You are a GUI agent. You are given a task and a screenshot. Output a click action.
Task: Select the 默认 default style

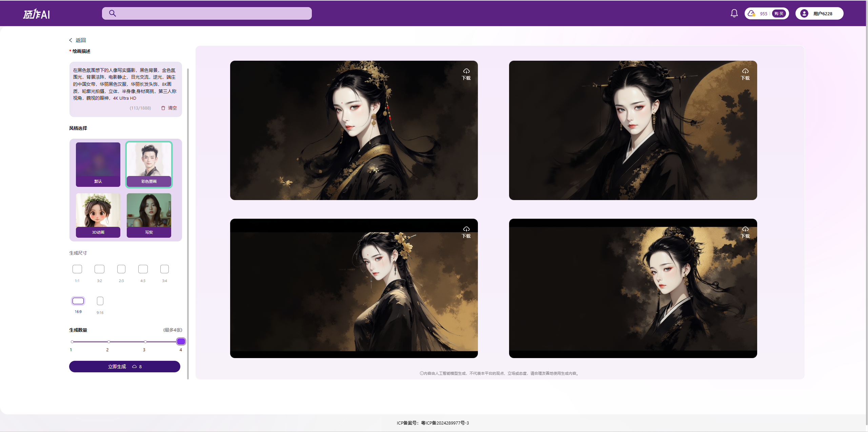click(x=98, y=164)
